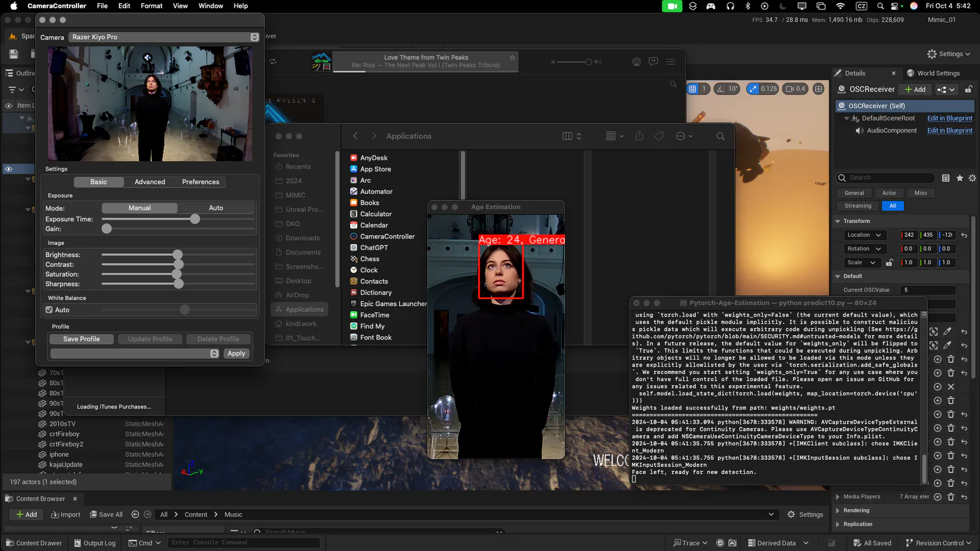This screenshot has height=551, width=980.
Task: Adjust the Exposure Time slider handle
Action: pos(195,219)
